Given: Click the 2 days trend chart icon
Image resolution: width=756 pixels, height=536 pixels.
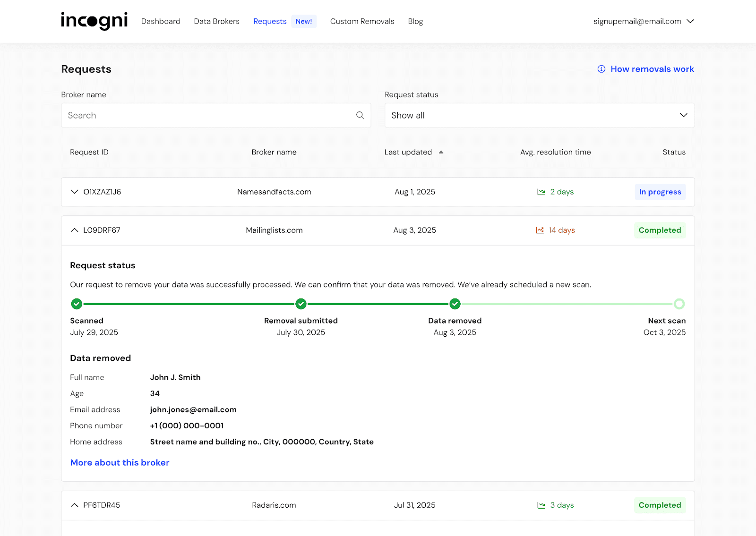Looking at the screenshot, I should point(541,192).
